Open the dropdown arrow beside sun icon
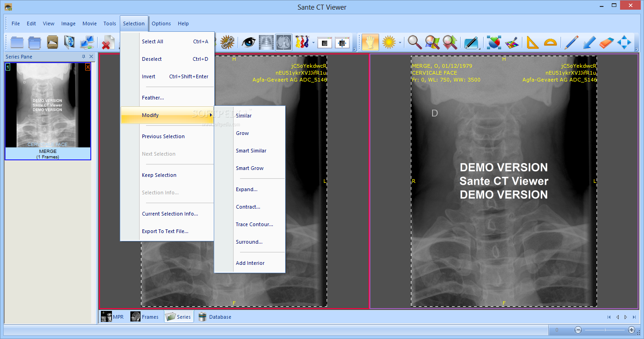This screenshot has width=644, height=339. tap(400, 43)
